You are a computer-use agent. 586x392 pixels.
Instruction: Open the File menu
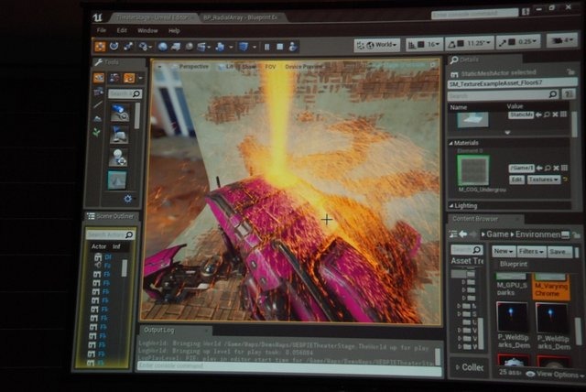pyautogui.click(x=102, y=30)
